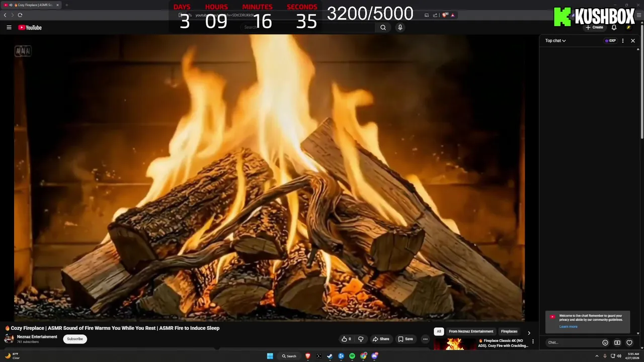Viewport: 644px width, 362px height.
Task: Share the Cozy Fireplace video
Action: tap(381, 339)
